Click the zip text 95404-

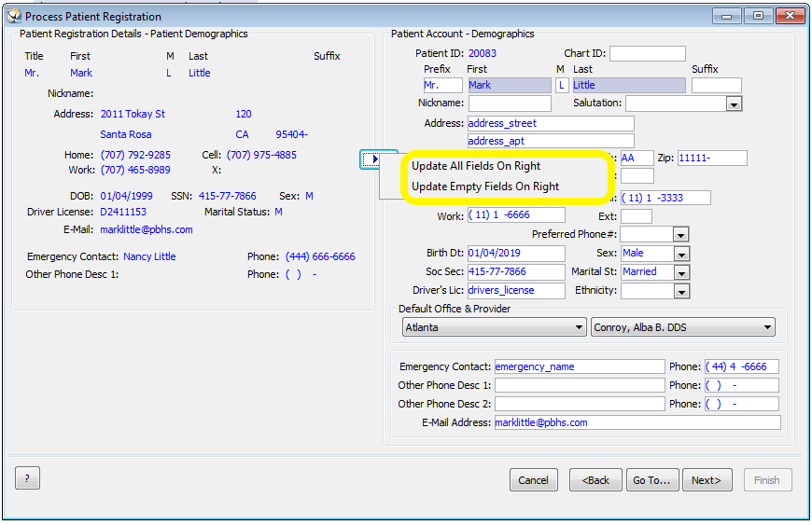(291, 134)
